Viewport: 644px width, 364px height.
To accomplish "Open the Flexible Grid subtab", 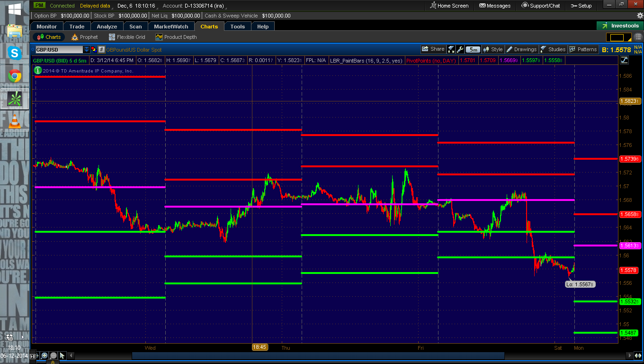I will pyautogui.click(x=127, y=37).
